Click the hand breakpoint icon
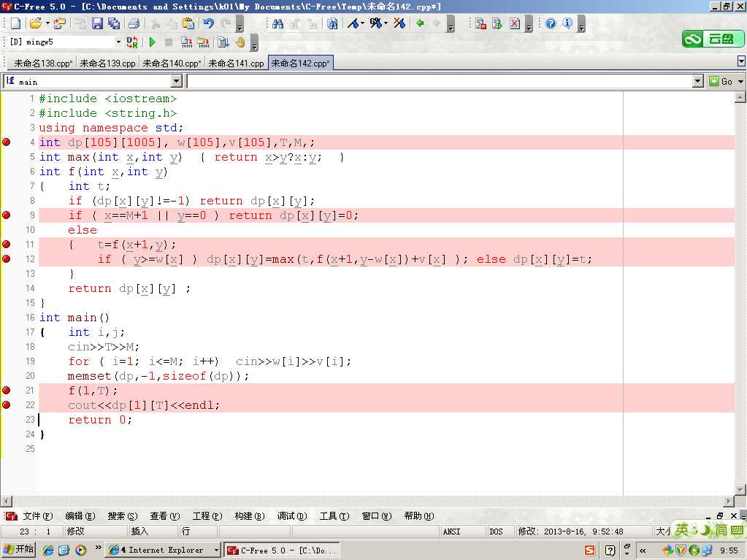Image resolution: width=747 pixels, height=560 pixels. pyautogui.click(x=240, y=42)
